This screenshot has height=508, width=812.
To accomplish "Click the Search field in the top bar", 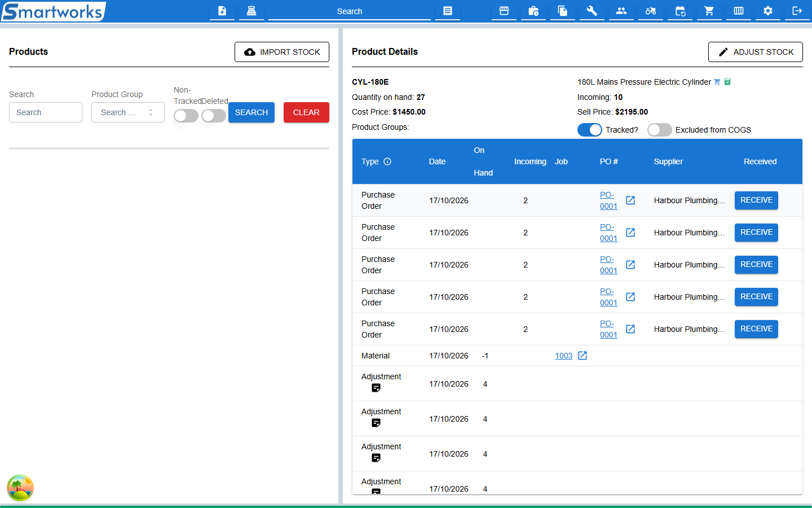I will click(350, 11).
